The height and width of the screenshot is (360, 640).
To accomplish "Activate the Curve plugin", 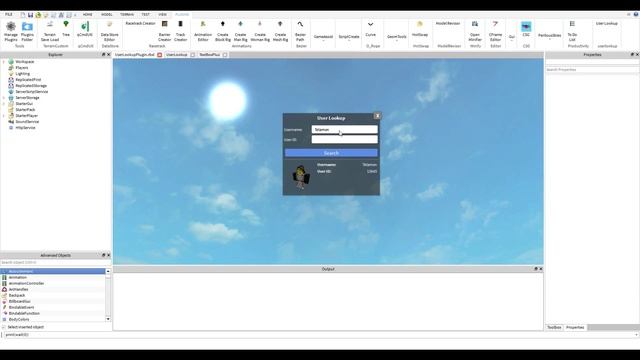I will click(x=370, y=29).
